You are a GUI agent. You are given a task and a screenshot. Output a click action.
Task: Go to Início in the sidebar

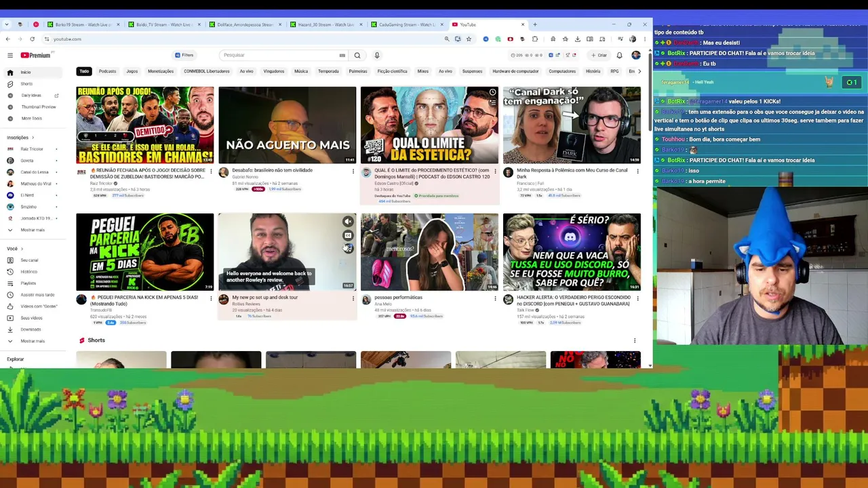[33, 73]
